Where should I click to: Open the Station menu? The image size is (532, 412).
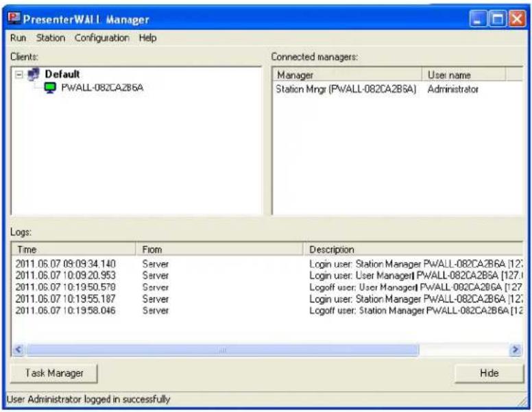point(51,38)
